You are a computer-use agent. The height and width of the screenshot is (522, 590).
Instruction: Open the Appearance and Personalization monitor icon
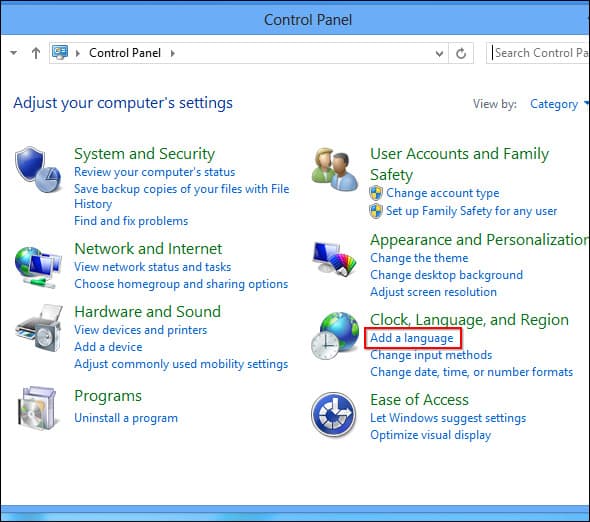pyautogui.click(x=335, y=259)
